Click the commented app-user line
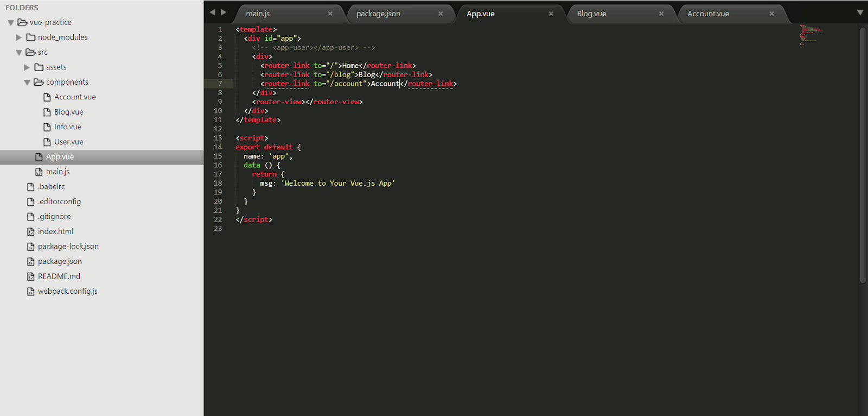The image size is (868, 416). pos(313,48)
